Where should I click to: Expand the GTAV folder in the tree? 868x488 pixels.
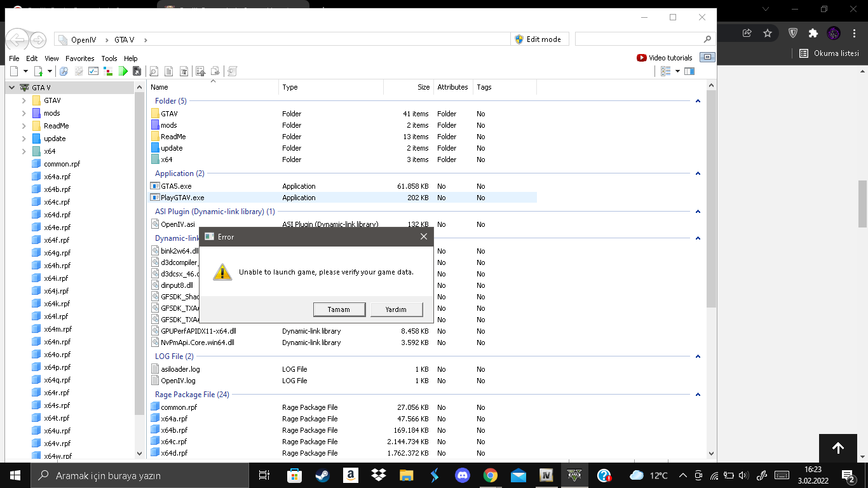tap(24, 100)
